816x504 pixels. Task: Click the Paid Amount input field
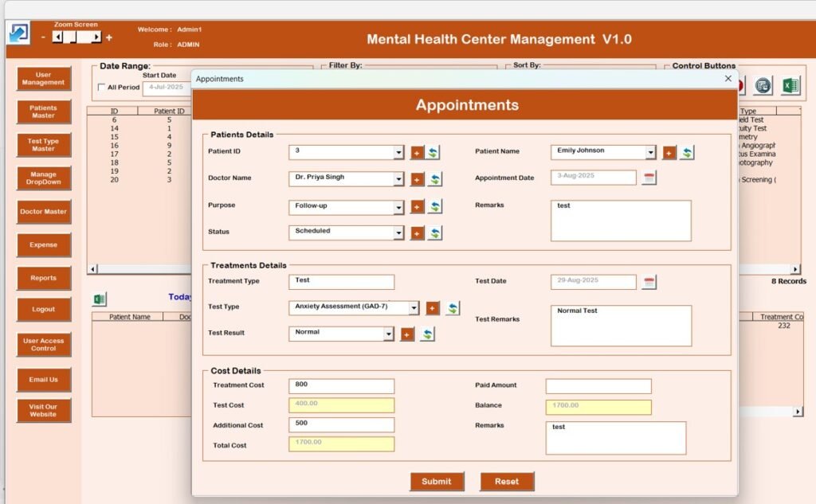pos(598,386)
